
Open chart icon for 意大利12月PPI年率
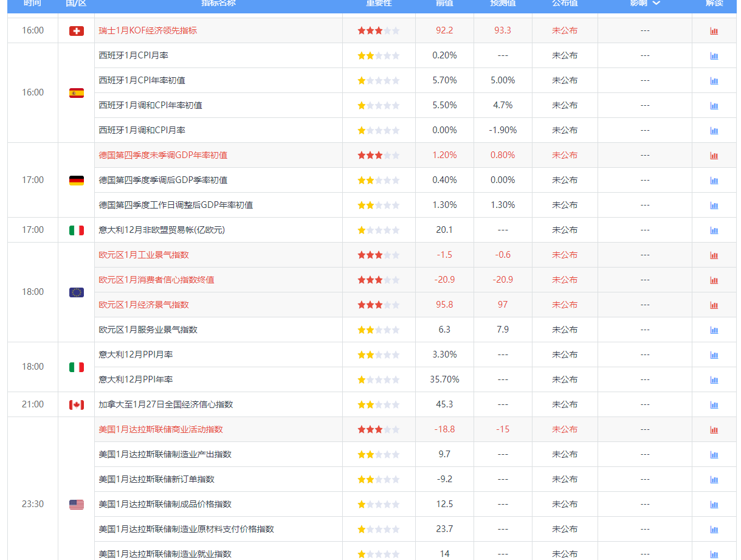(714, 380)
